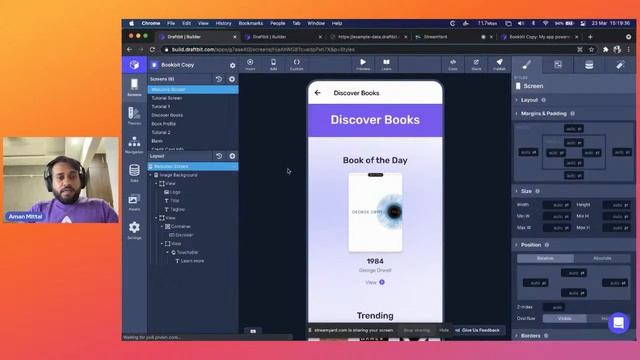Image resolution: width=640 pixels, height=360 pixels.
Task: Click the Layout panel history icon
Action: pyautogui.click(x=219, y=156)
